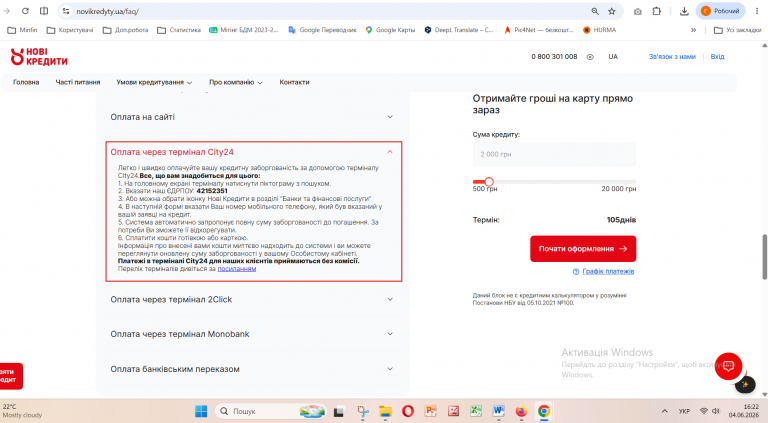View site information icon in address bar
The width and height of the screenshot is (768, 423).
click(x=66, y=11)
